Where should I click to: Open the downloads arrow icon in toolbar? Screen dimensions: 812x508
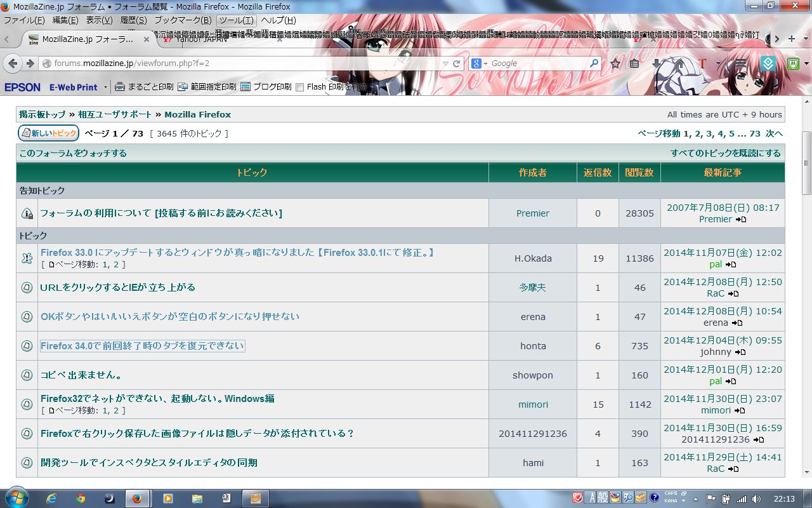pos(657,63)
